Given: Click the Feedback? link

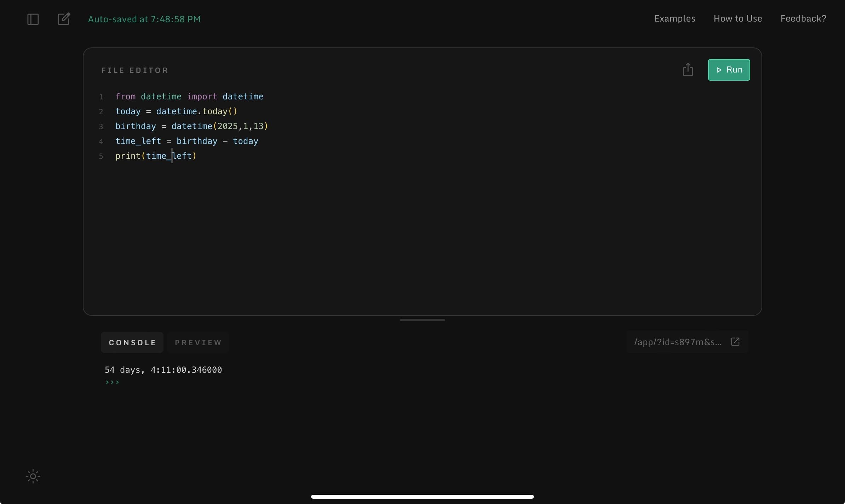Looking at the screenshot, I should pos(803,18).
